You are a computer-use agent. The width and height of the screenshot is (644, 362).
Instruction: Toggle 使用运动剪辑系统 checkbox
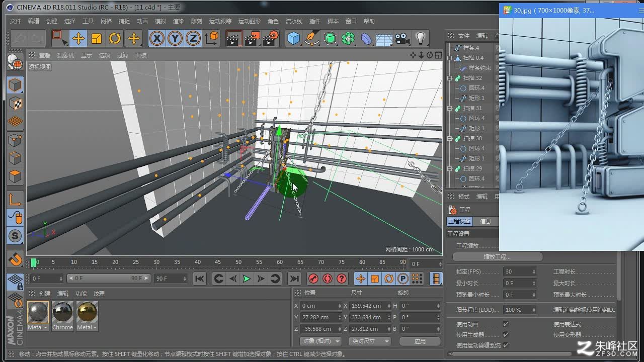click(506, 345)
